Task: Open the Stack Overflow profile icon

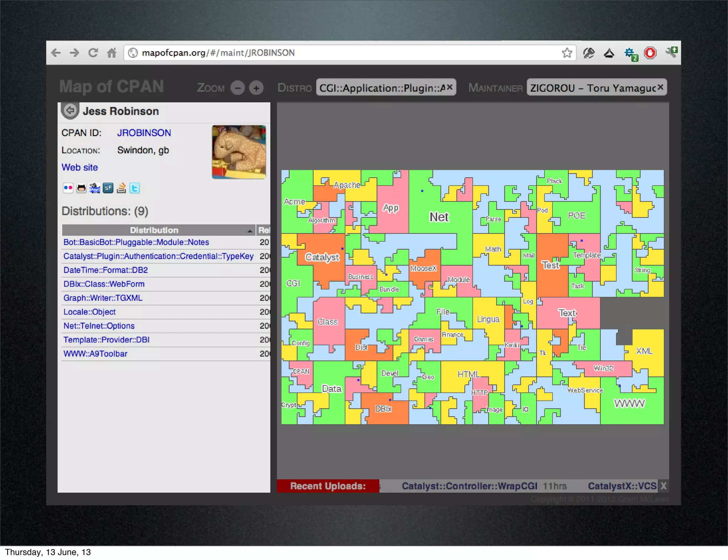Action: click(121, 188)
